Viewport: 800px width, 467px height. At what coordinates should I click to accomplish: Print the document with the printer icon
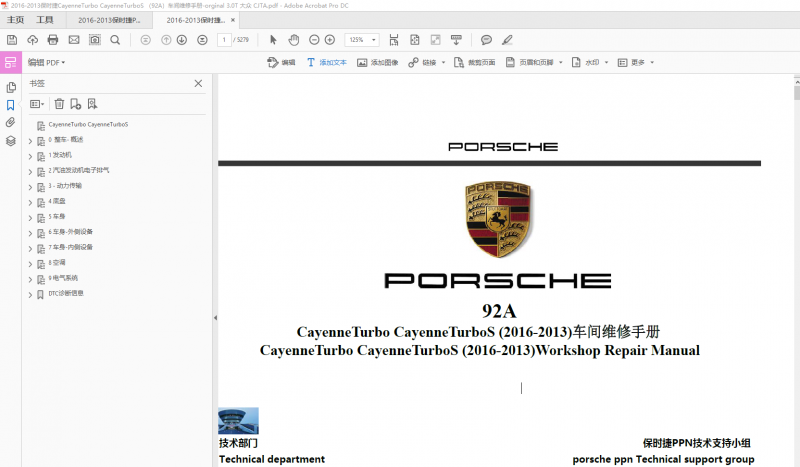[53, 40]
